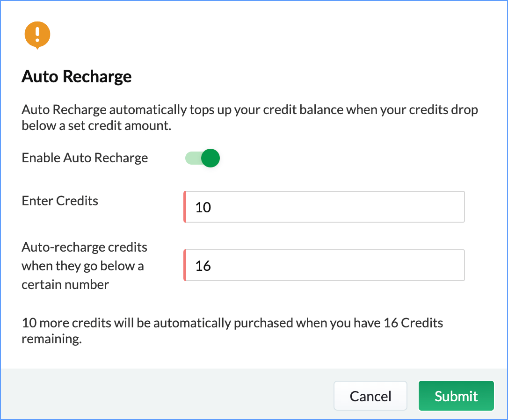Screen dimensions: 508x420
Task: Click the Auto Recharge dialog heading
Action: (x=76, y=77)
